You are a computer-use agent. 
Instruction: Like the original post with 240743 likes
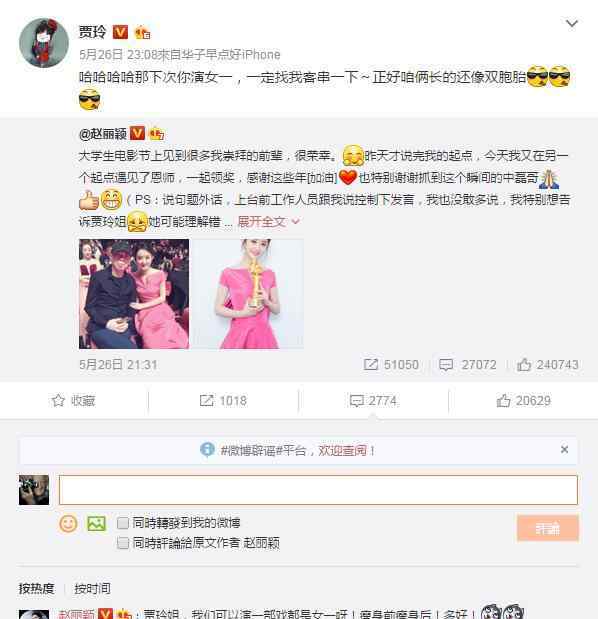pos(547,364)
